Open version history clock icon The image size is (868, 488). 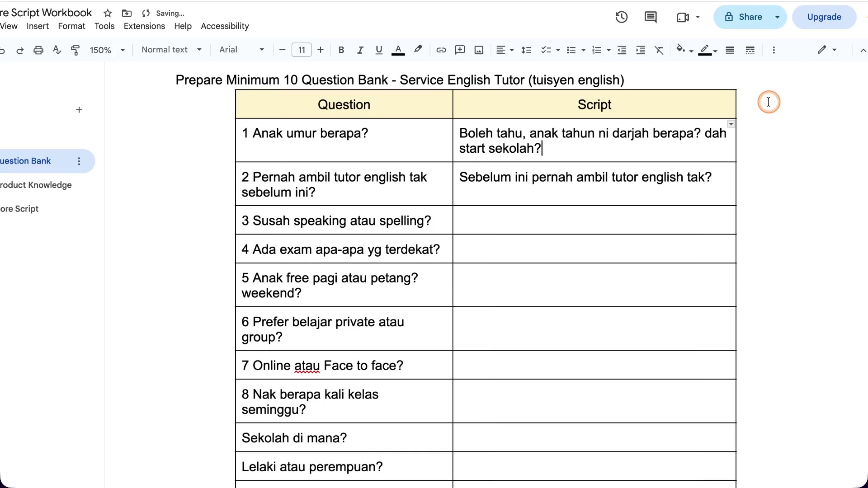(x=622, y=17)
